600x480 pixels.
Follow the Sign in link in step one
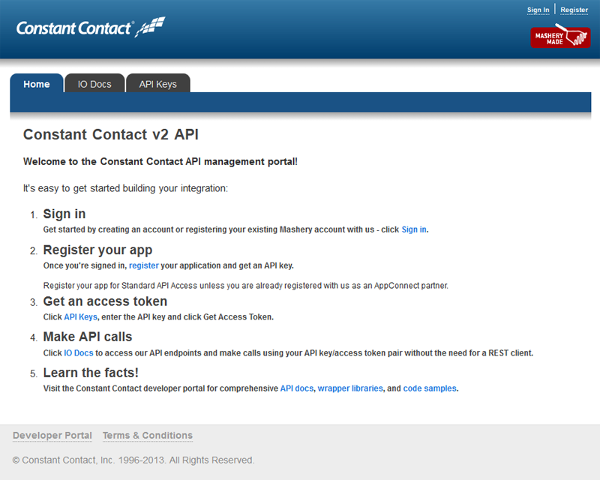tap(414, 229)
